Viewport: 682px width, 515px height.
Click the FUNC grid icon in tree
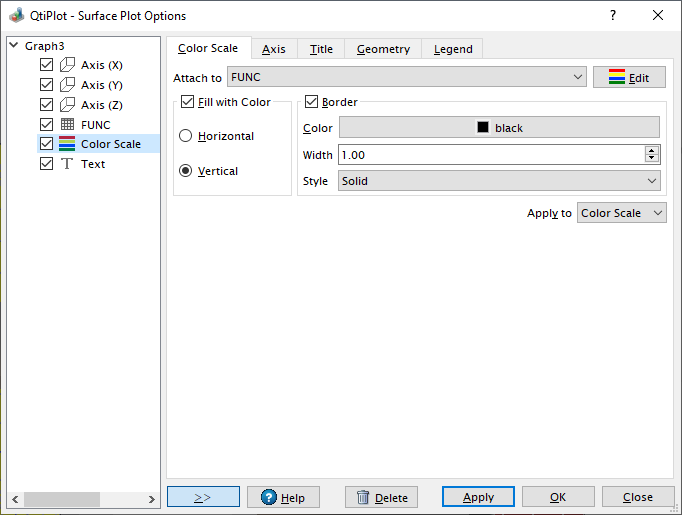point(67,125)
